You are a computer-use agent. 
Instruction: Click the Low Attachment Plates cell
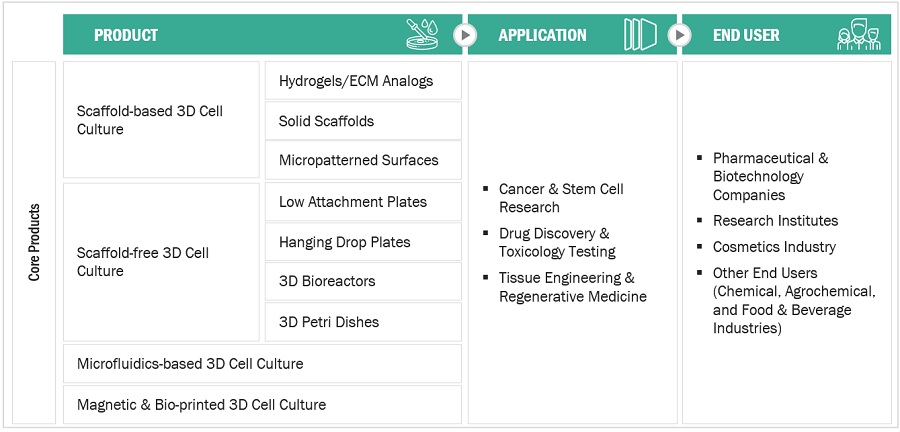[x=363, y=202]
